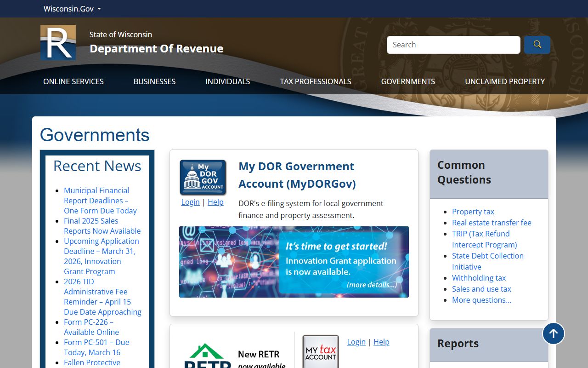588x368 pixels.
Task: Click the Governments page title
Action: point(95,135)
